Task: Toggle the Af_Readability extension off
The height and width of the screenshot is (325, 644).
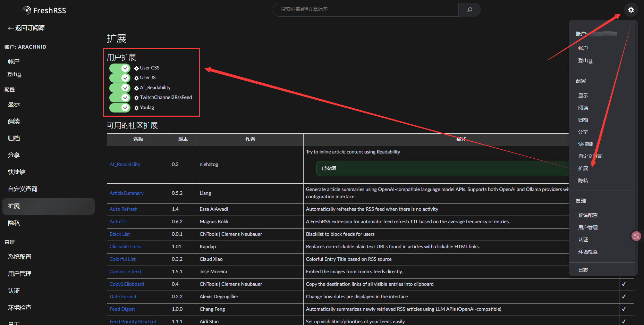Action: coord(120,88)
